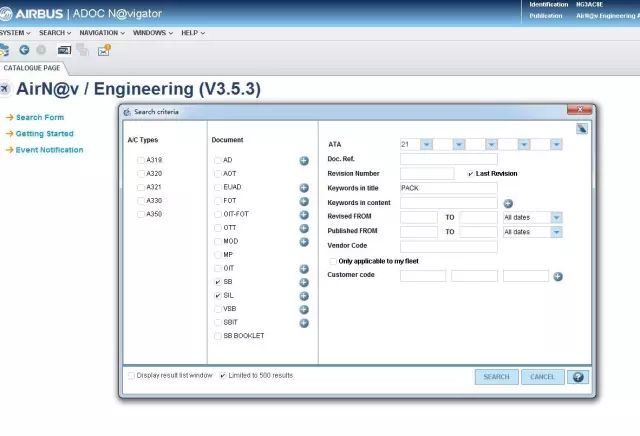Toggle the Last Revision checkbox
This screenshot has height=436, width=640.
(470, 174)
